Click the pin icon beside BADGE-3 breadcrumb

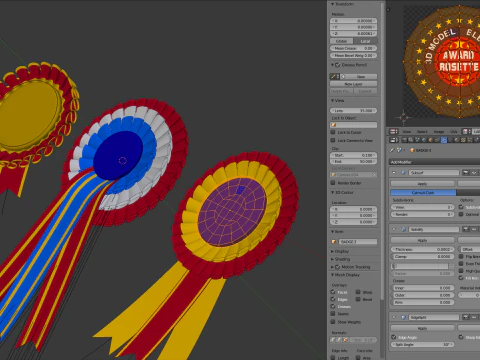pyautogui.click(x=392, y=150)
